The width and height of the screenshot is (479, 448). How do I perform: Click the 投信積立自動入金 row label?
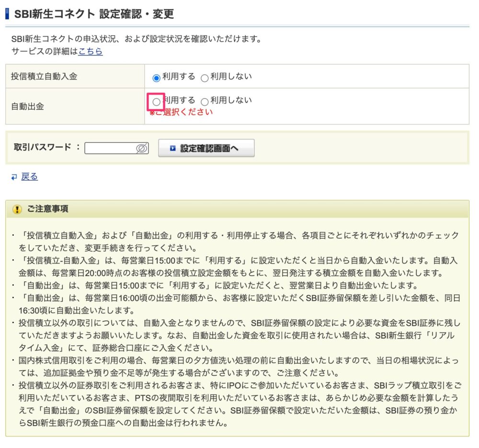click(x=44, y=76)
